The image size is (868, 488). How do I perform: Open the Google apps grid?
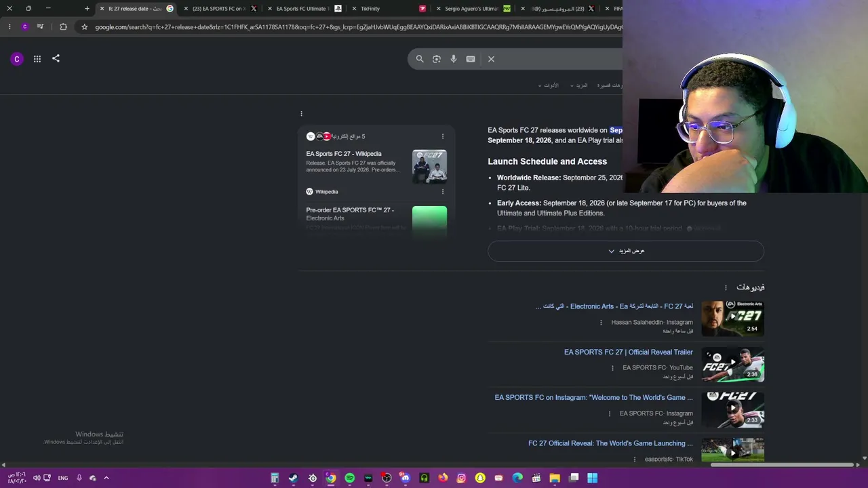[37, 59]
